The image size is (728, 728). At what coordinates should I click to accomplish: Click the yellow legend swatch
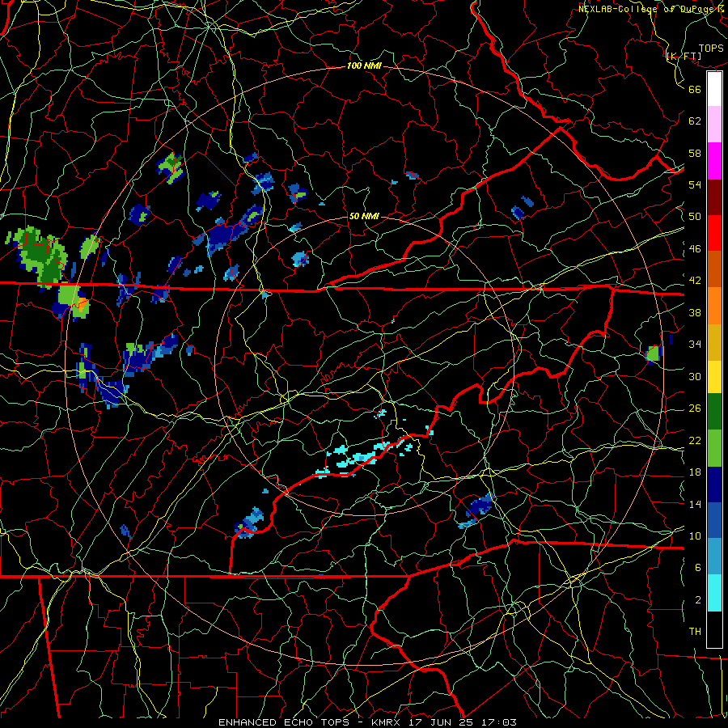[714, 376]
